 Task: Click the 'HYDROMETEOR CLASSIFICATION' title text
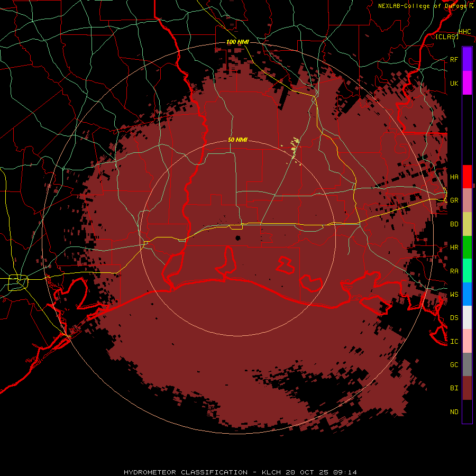(x=186, y=472)
